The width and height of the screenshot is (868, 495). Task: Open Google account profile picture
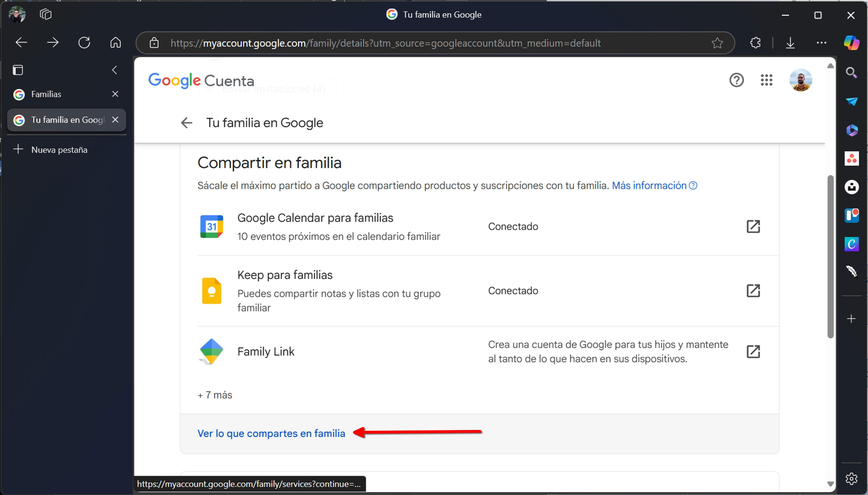(801, 80)
